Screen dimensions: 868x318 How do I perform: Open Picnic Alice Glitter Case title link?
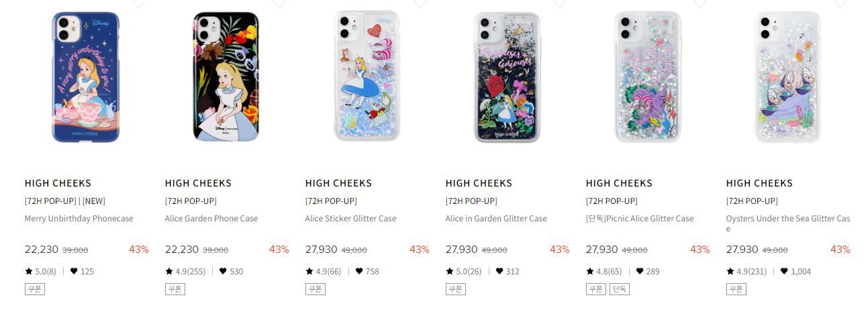[x=640, y=219]
